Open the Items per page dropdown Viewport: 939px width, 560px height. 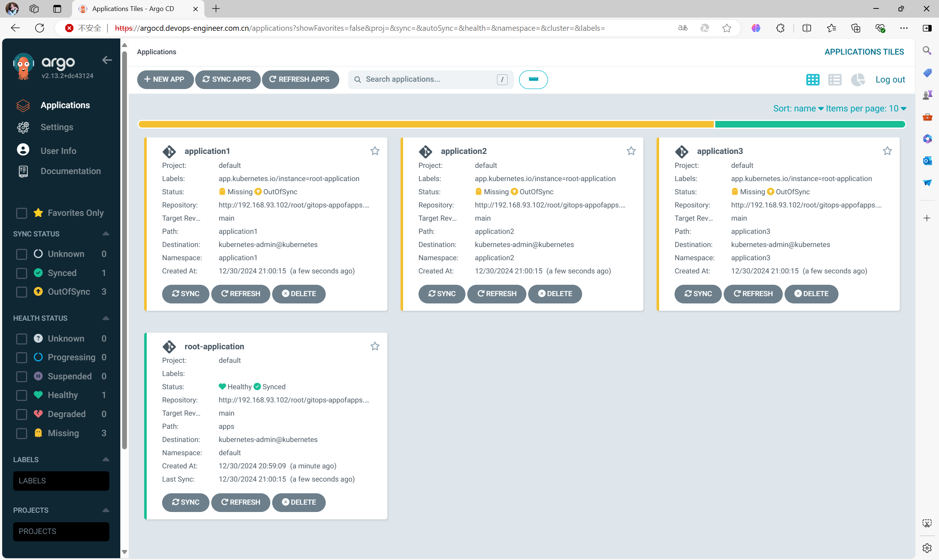pyautogui.click(x=865, y=109)
